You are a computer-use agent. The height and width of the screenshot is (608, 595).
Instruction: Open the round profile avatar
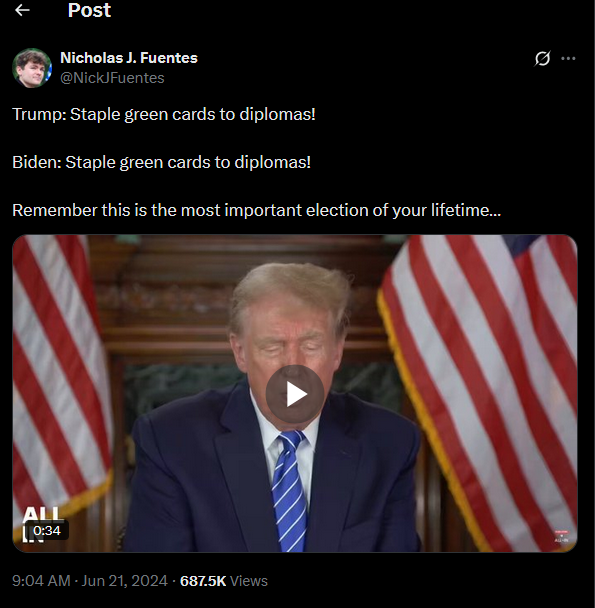tap(32, 68)
